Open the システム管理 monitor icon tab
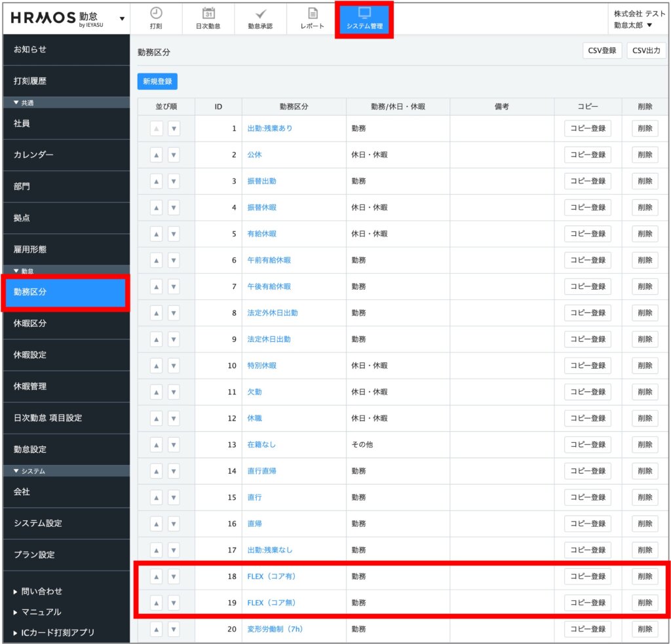671x644 pixels. (364, 18)
